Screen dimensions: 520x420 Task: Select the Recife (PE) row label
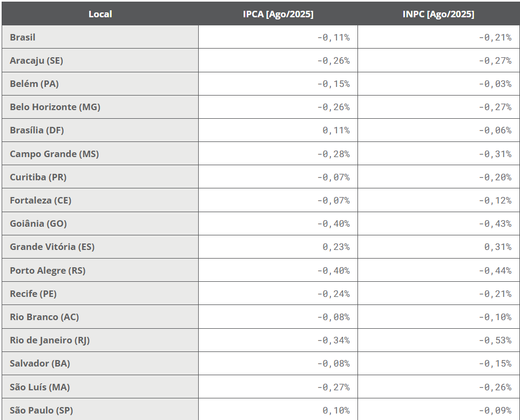pos(33,294)
